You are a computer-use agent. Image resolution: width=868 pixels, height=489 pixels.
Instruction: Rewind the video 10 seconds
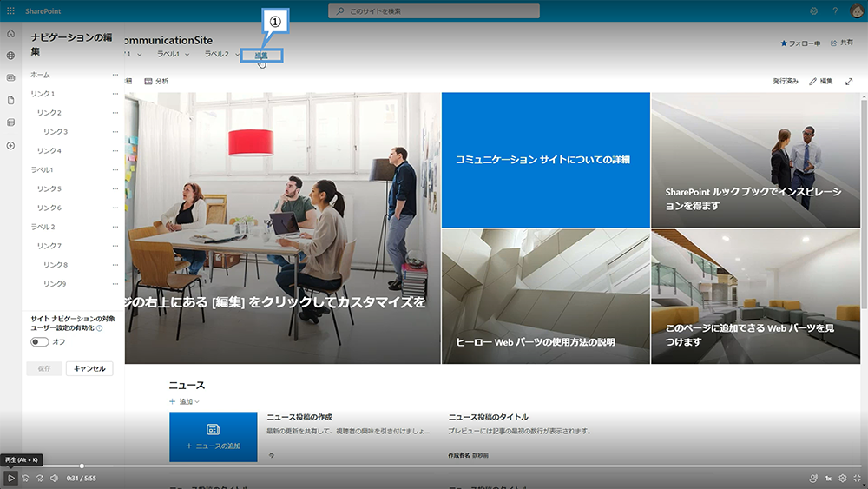pos(25,478)
